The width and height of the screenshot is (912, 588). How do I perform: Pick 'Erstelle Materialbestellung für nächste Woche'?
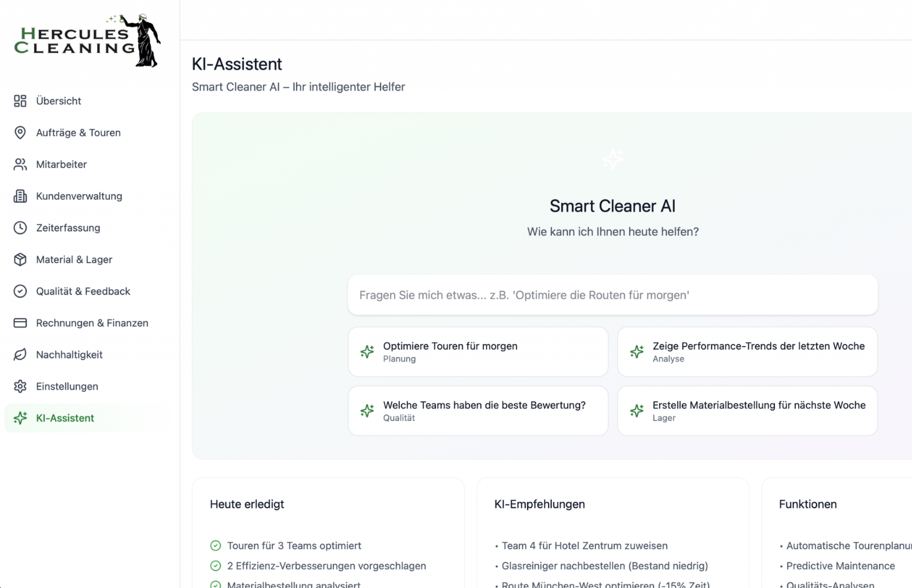[747, 411]
